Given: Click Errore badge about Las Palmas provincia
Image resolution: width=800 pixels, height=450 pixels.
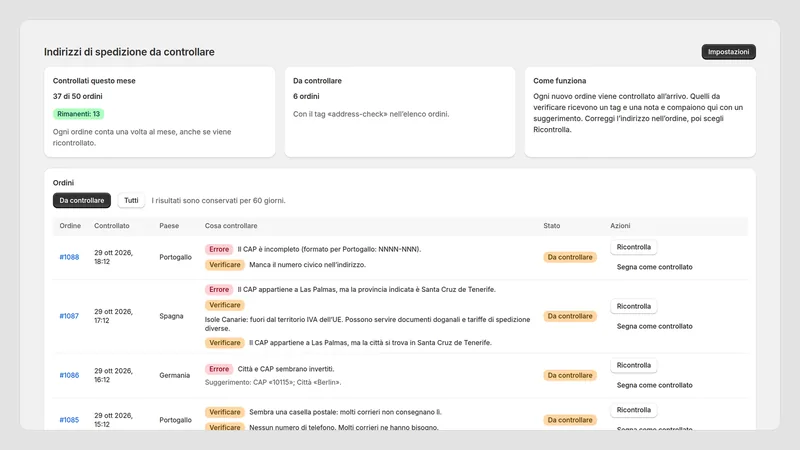Looking at the screenshot, I should click(x=219, y=289).
